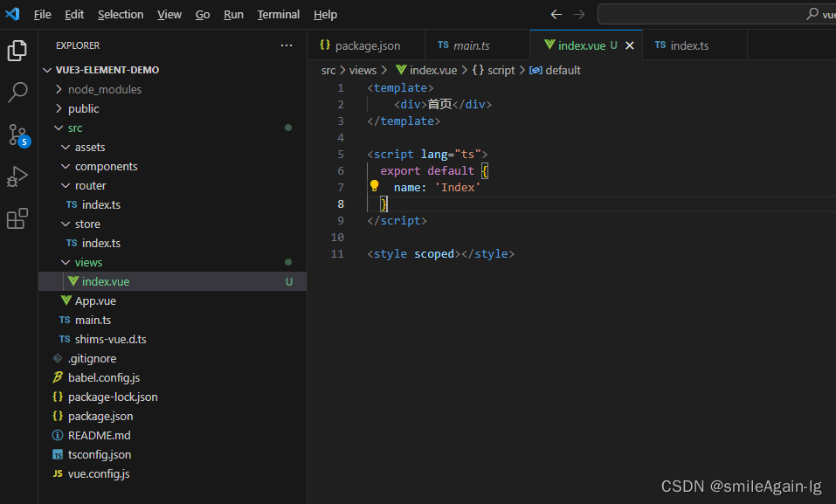Click the lightbulb quick fix icon
This screenshot has height=504, width=836.
point(375,186)
